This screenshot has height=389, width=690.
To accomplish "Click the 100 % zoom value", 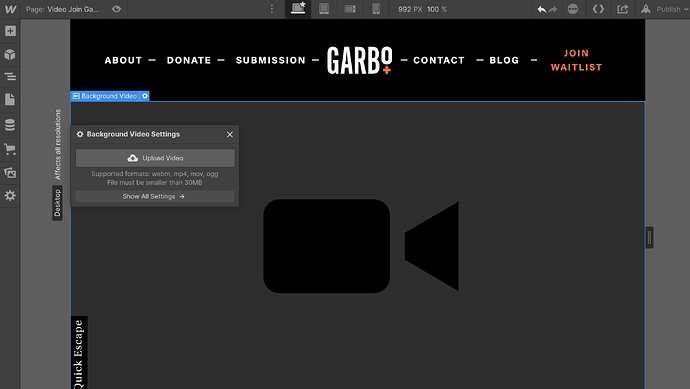I will tap(437, 9).
